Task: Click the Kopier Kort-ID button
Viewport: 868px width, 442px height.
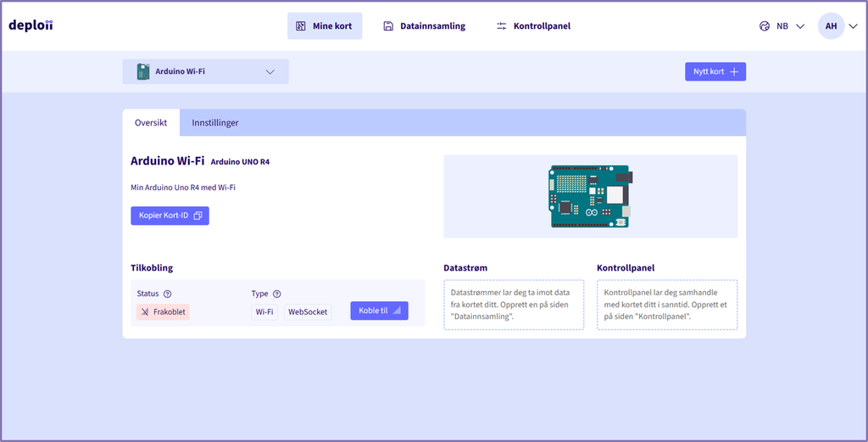Action: click(170, 215)
